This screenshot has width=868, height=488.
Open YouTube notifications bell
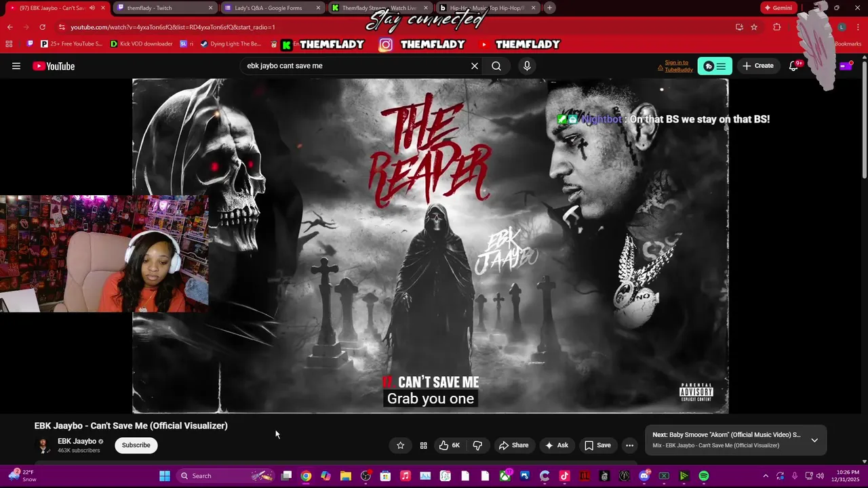click(793, 66)
